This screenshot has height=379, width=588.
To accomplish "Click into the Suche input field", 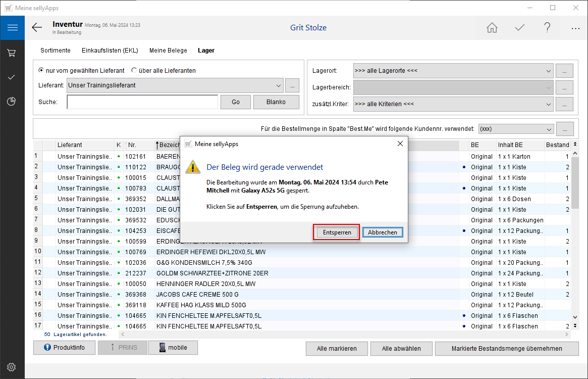I will coord(142,102).
